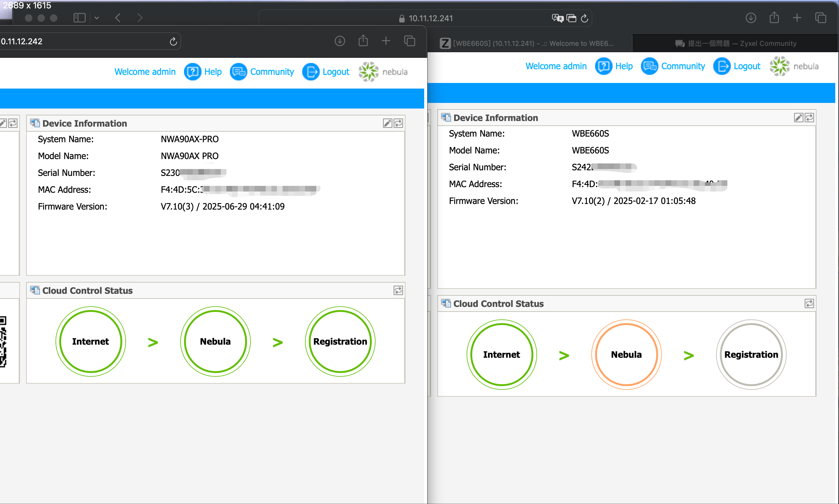Switch to WBE660S (10.11.12.241) tab
Screen dimensions: 839x504
tap(530, 43)
